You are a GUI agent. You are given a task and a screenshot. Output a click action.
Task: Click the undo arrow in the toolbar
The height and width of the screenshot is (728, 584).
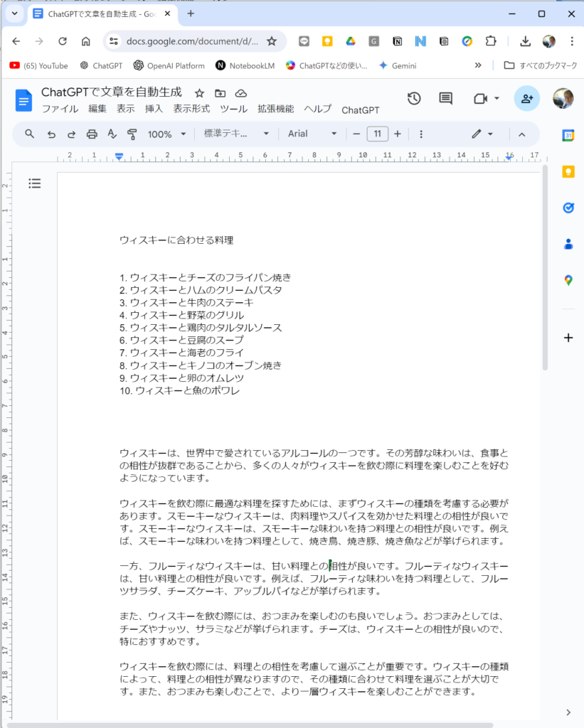pyautogui.click(x=51, y=134)
